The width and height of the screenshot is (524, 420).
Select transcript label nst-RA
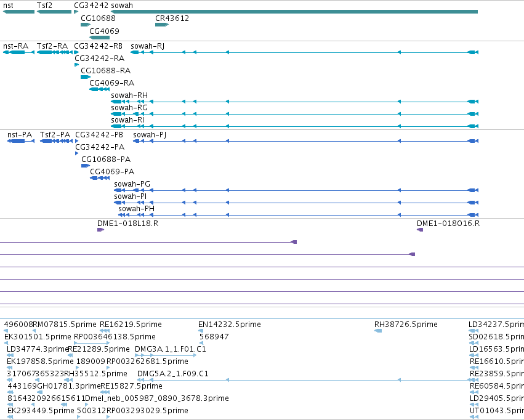[x=16, y=46]
